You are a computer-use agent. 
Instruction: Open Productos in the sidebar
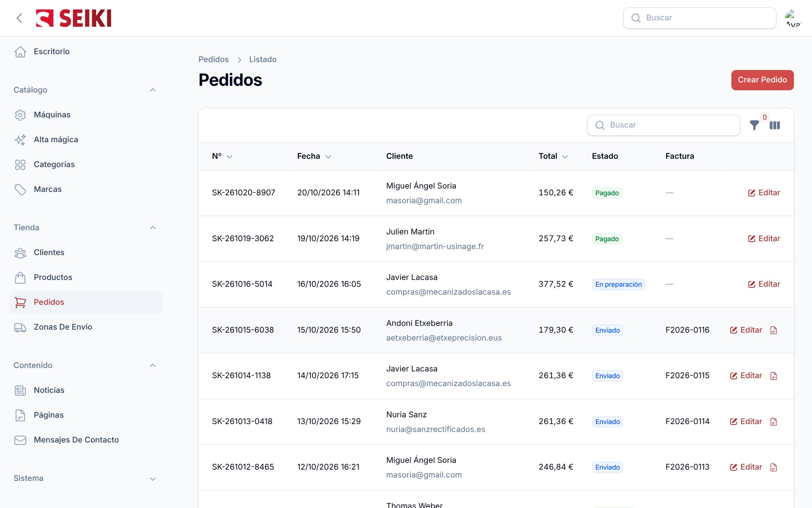(86, 277)
